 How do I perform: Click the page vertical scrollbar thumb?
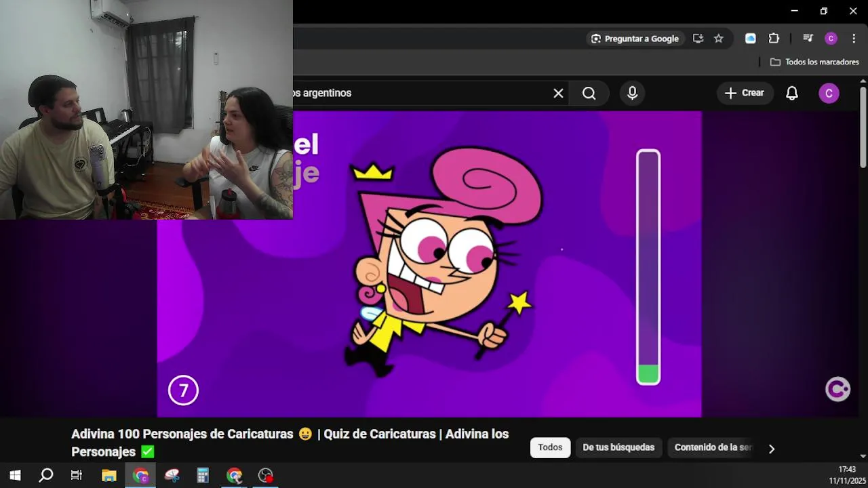tap(863, 127)
